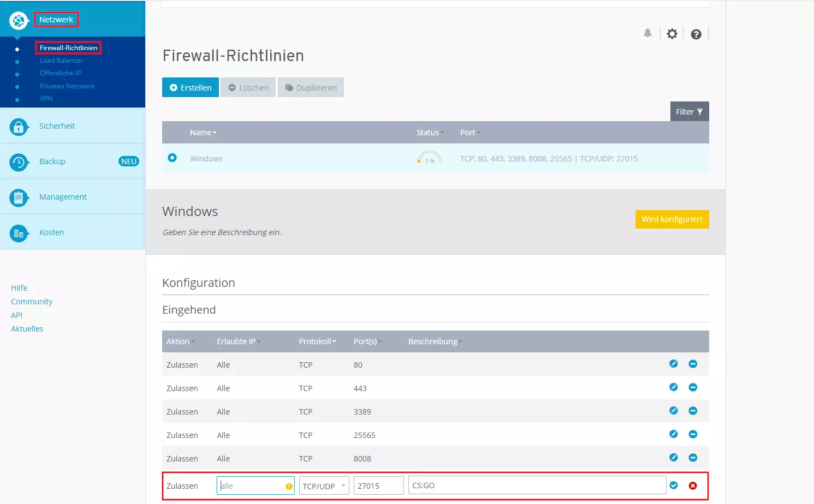This screenshot has width=814, height=504.
Task: Confirm new rule with checkmark icon
Action: [x=674, y=485]
